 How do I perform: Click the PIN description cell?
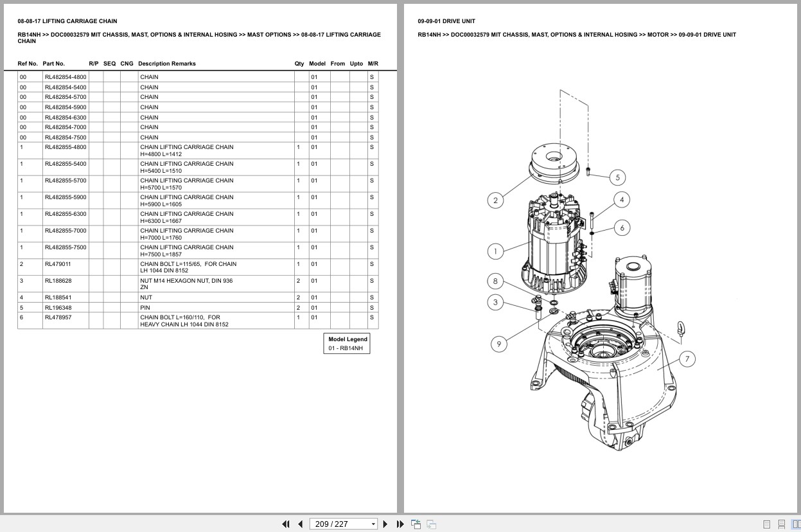216,308
